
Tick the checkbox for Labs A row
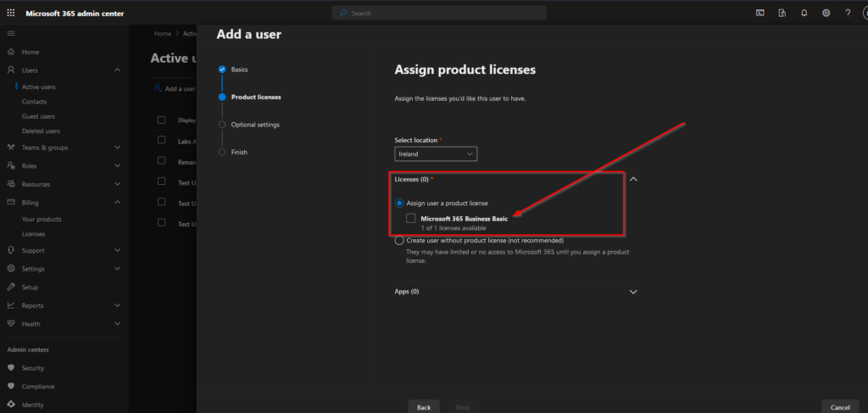pos(162,141)
